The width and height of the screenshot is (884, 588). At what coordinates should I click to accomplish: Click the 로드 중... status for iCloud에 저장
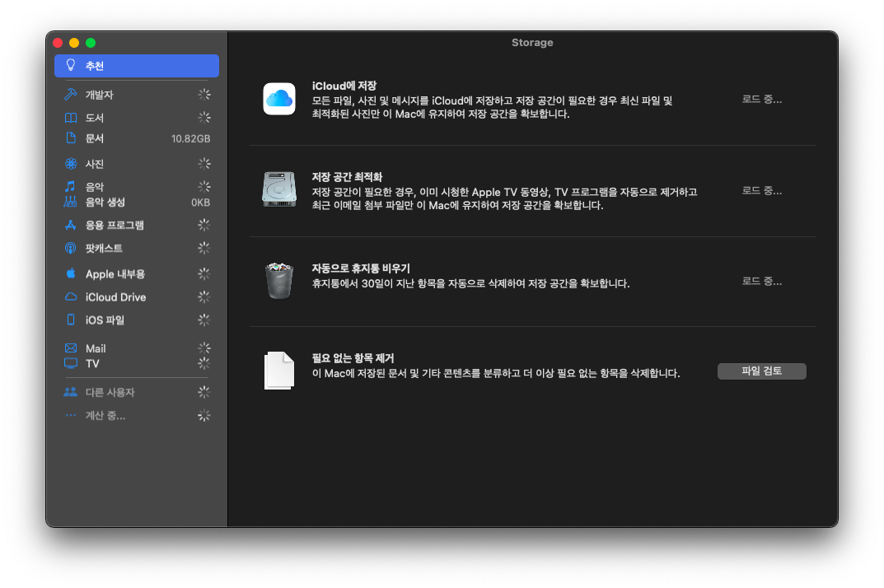(762, 99)
